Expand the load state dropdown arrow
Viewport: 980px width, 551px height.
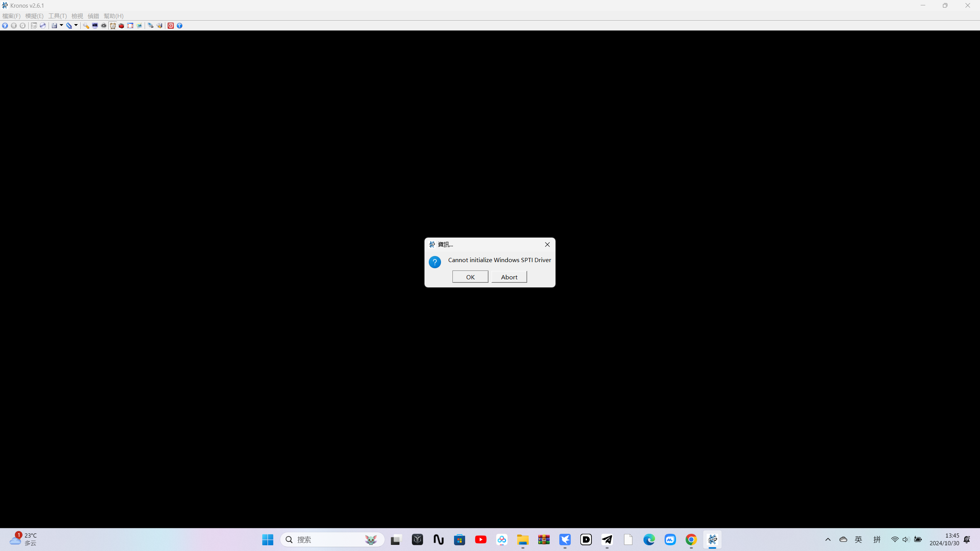(x=76, y=26)
